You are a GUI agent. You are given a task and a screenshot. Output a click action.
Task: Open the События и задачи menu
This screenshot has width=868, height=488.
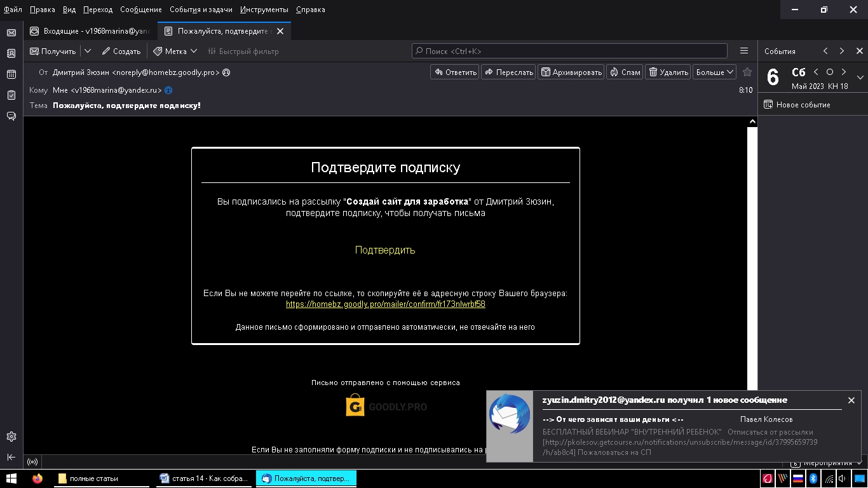(201, 10)
